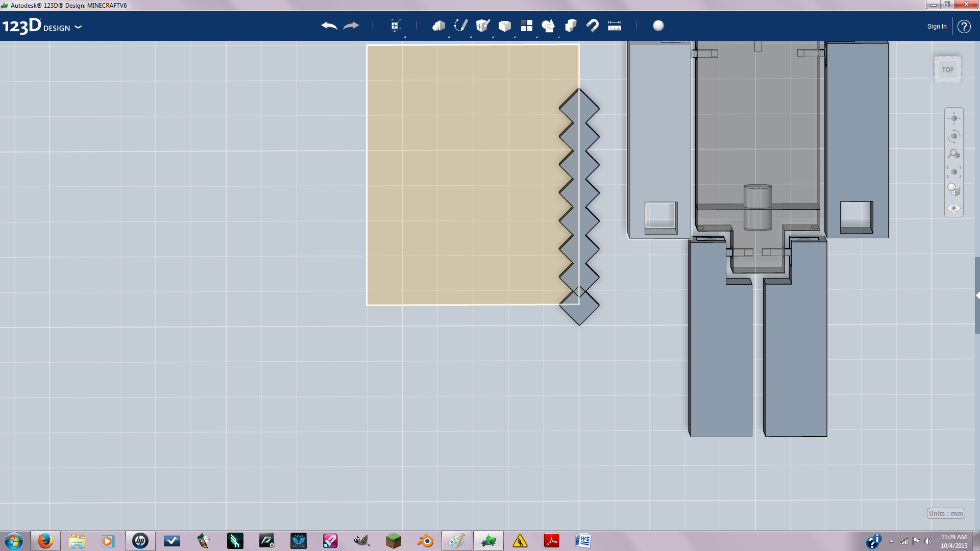Expand the Primitives flyout arrow
This screenshot has height=551, width=980.
coord(449,37)
